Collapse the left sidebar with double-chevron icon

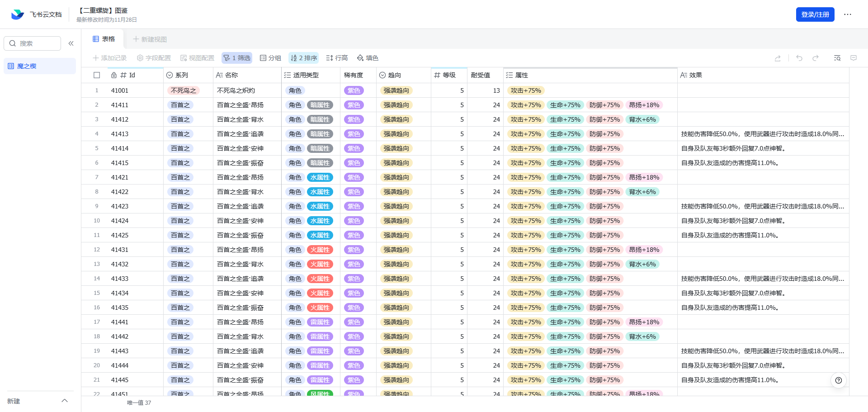pos(71,43)
